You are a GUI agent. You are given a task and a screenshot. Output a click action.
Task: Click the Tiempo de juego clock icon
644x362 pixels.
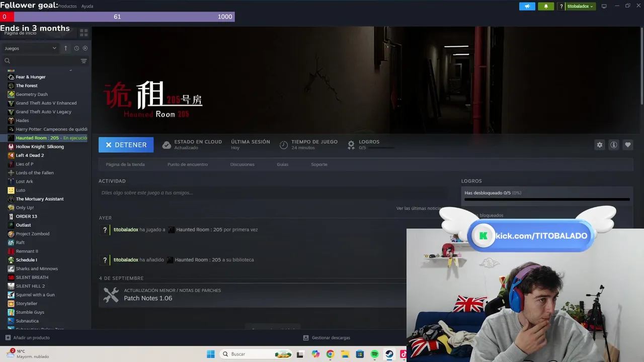pyautogui.click(x=284, y=145)
